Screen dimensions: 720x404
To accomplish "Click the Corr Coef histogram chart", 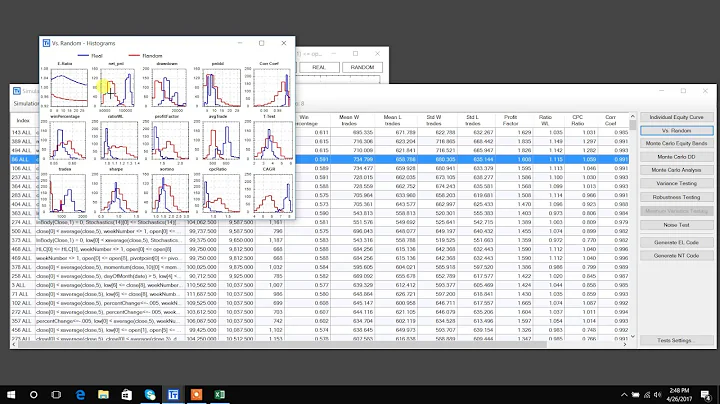I will [272, 87].
